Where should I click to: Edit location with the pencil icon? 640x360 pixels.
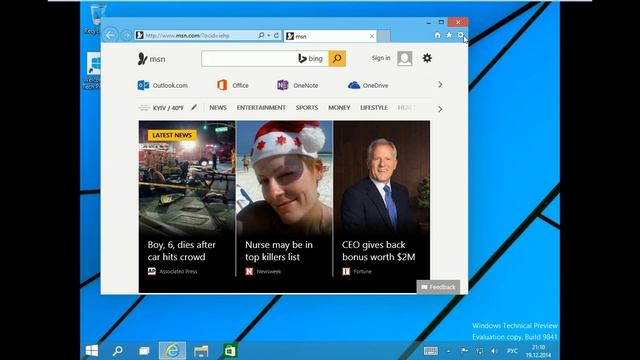coord(194,107)
